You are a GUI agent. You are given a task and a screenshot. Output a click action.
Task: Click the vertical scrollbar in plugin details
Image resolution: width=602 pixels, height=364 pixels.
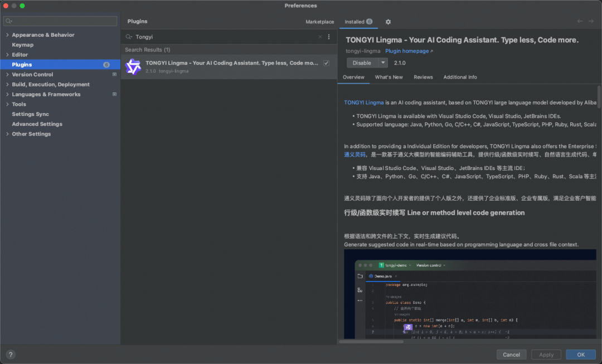click(x=599, y=97)
